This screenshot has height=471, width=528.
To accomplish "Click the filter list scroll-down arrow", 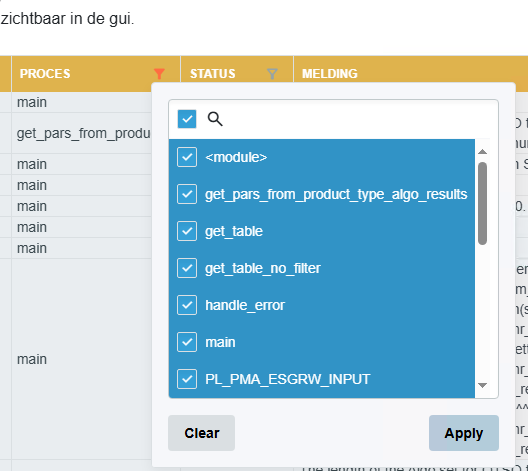I will coord(482,385).
